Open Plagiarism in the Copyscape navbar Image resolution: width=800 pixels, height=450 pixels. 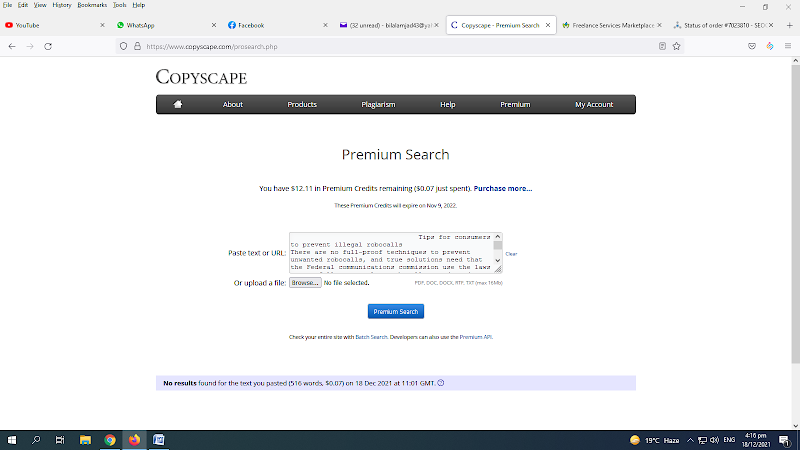tap(378, 104)
